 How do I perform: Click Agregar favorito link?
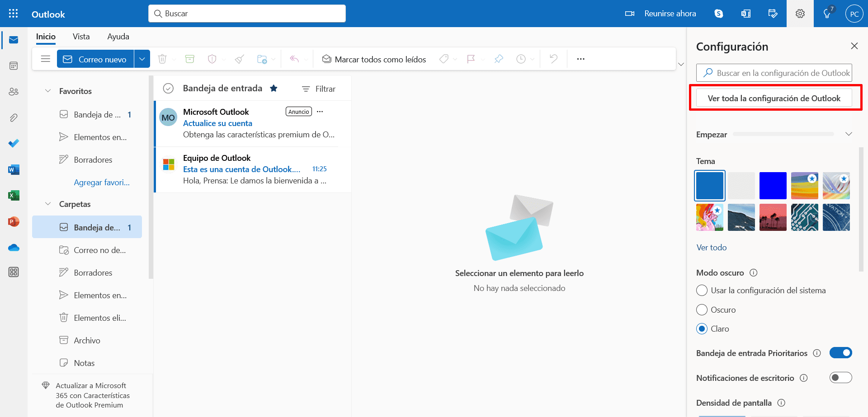tap(102, 183)
